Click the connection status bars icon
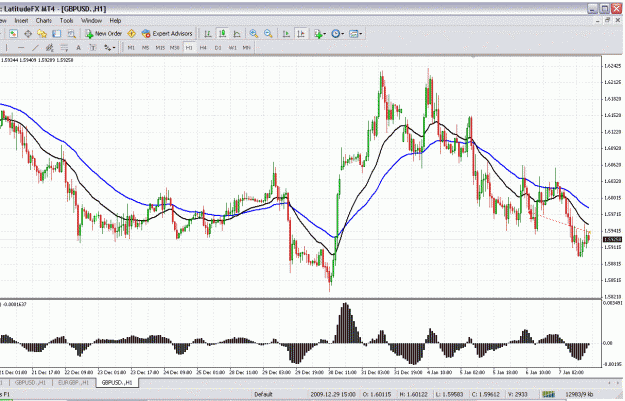 click(548, 395)
